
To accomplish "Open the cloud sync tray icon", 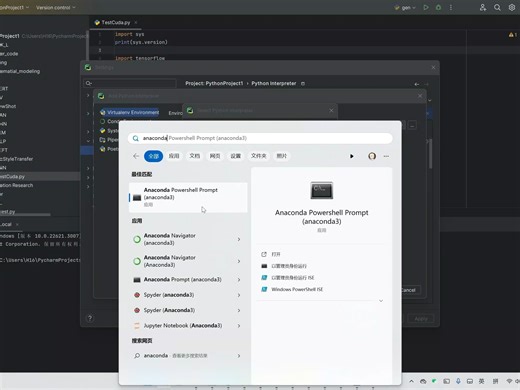I will coord(423,381).
